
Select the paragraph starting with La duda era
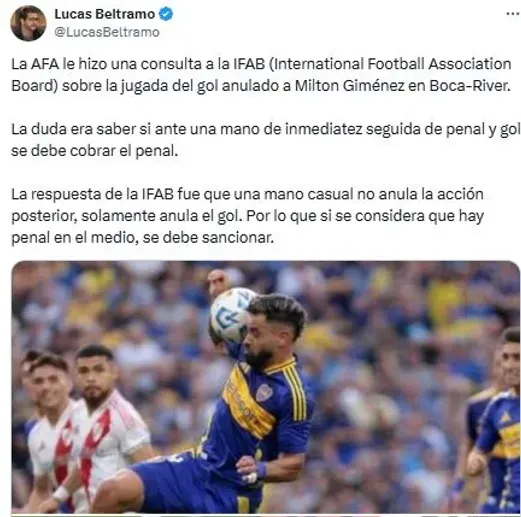pyautogui.click(x=266, y=140)
